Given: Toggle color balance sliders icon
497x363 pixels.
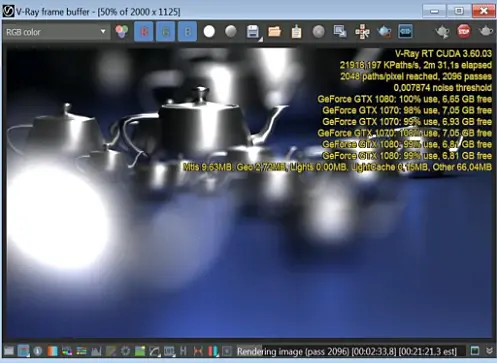Looking at the screenshot, I should pos(81,351).
